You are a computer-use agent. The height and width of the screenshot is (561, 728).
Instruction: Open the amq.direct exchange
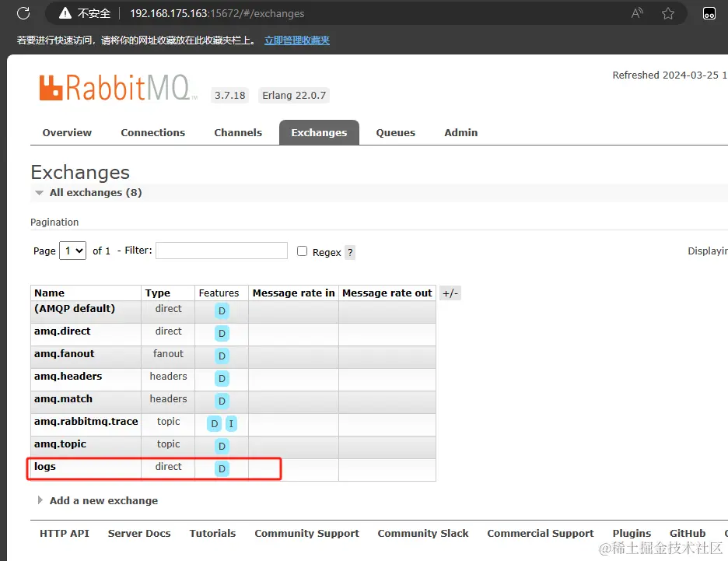click(62, 331)
